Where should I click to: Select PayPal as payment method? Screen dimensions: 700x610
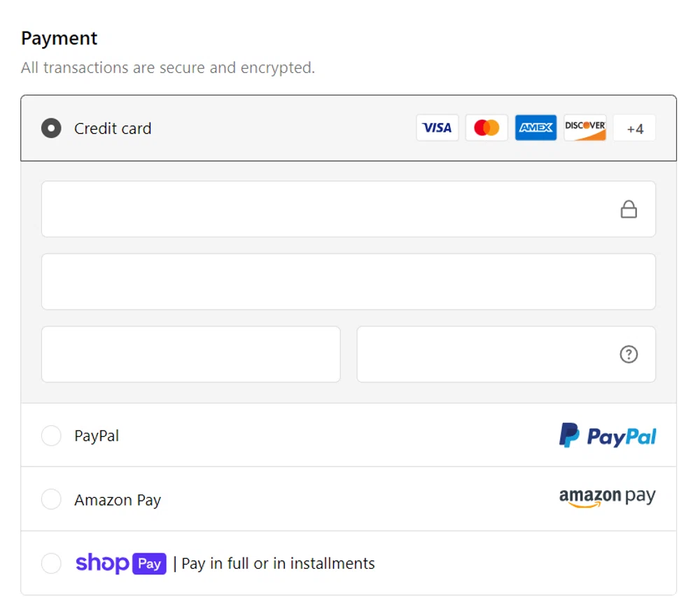tap(51, 435)
